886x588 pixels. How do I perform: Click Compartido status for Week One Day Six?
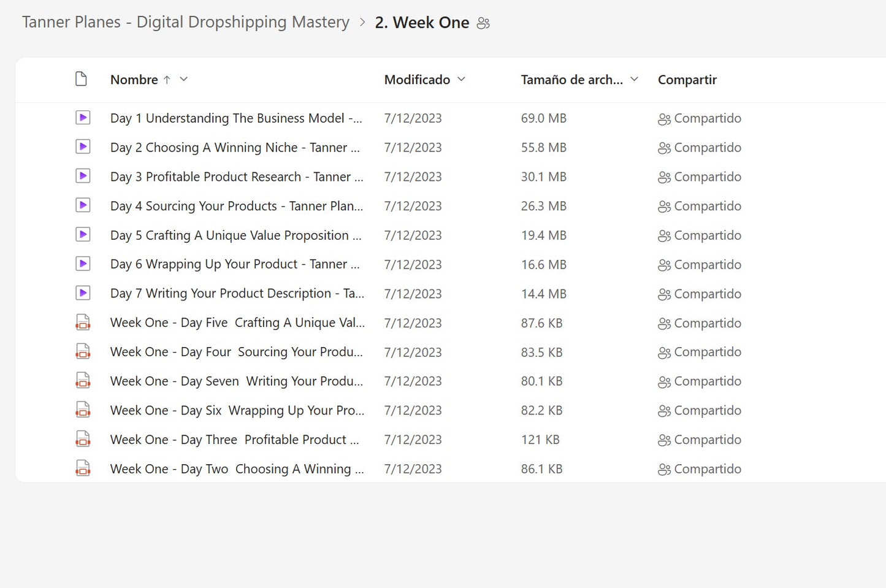click(706, 411)
